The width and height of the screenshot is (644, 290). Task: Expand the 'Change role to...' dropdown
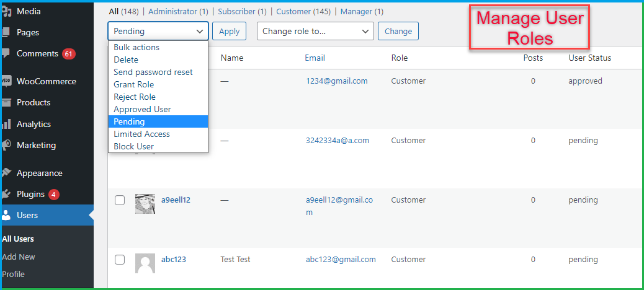point(315,31)
